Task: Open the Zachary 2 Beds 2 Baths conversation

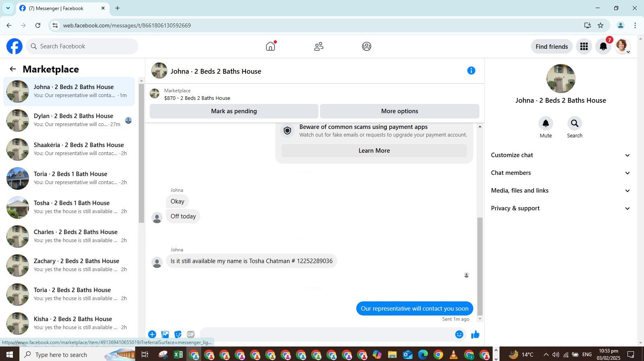Action: [69, 266]
